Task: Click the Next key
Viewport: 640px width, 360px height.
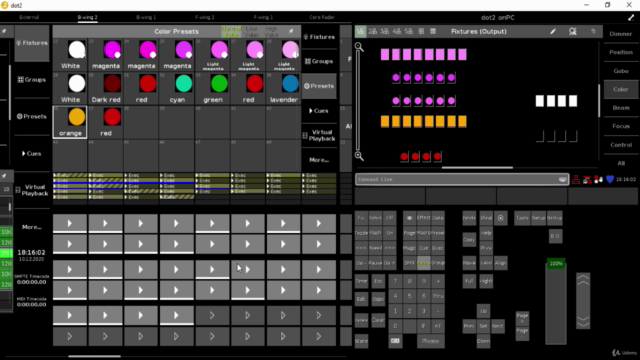Action: click(498, 326)
